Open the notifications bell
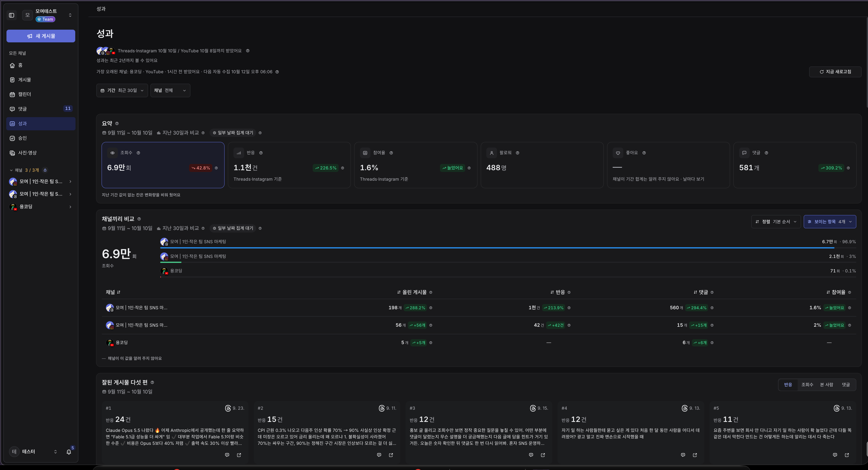 [69, 452]
